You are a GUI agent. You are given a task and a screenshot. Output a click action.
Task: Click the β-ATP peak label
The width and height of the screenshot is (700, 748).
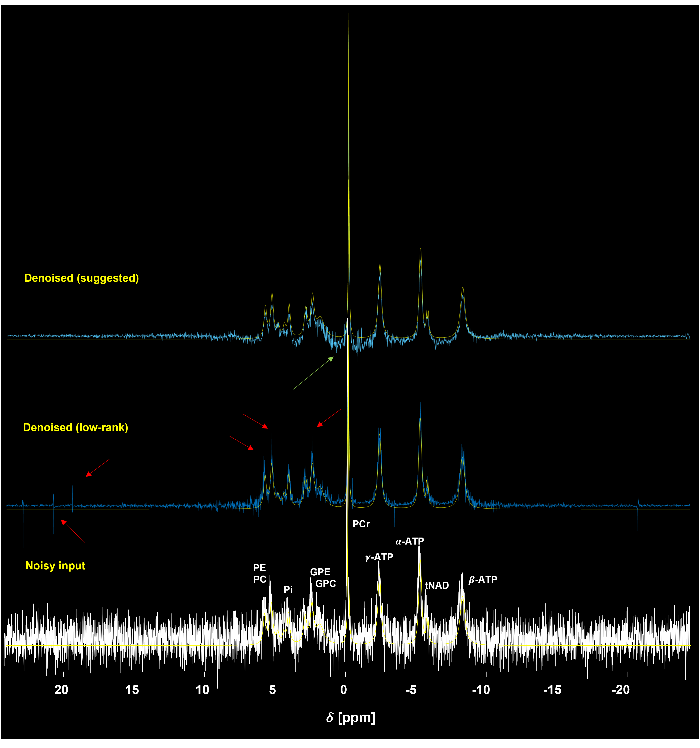[x=482, y=579]
